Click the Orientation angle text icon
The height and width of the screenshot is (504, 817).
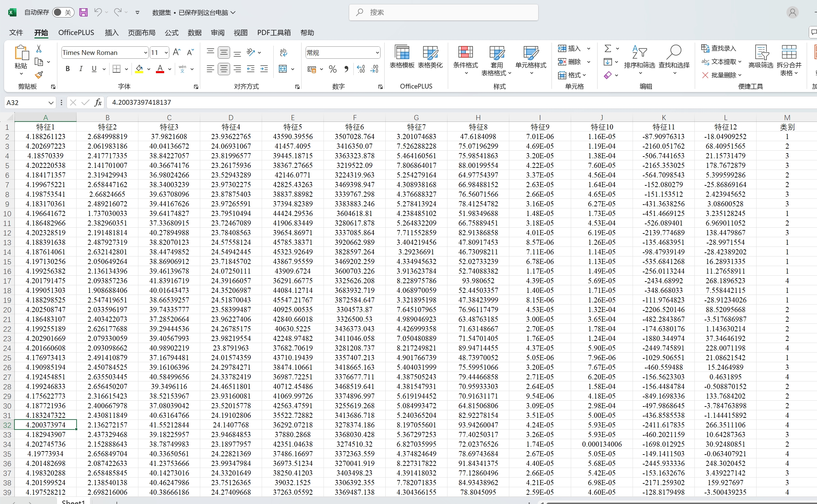point(251,53)
